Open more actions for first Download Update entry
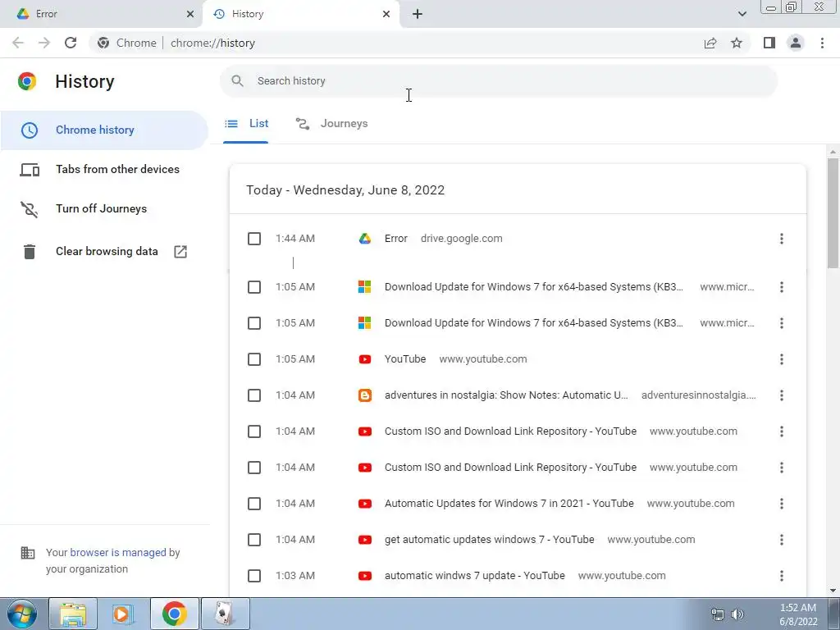Image resolution: width=840 pixels, height=630 pixels. click(782, 287)
